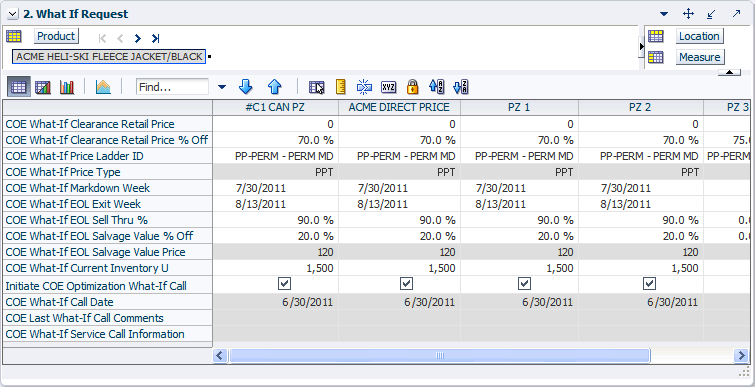The width and height of the screenshot is (755, 387).
Task: Click the page-axis grid icon beside Product
Action: 14,36
